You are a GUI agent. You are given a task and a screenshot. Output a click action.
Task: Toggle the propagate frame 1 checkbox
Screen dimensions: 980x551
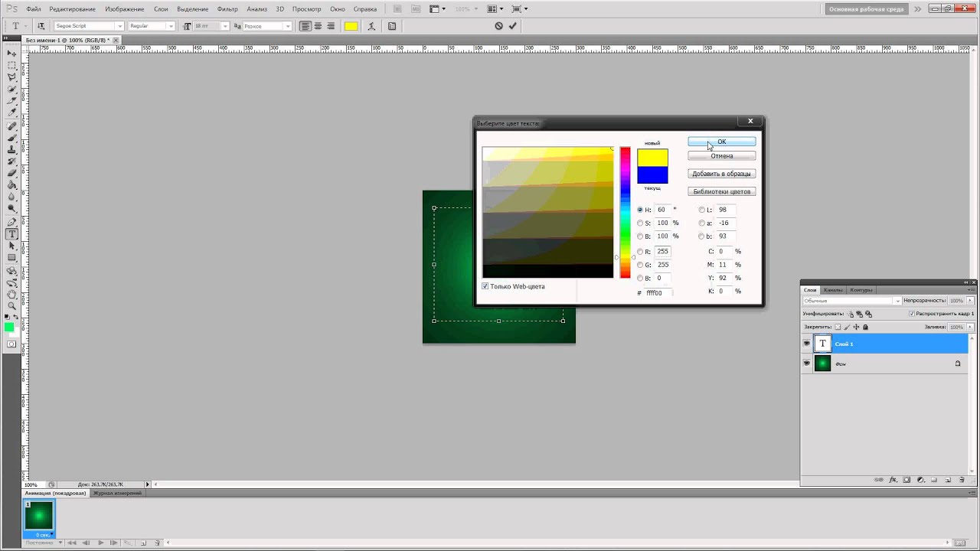tap(911, 314)
